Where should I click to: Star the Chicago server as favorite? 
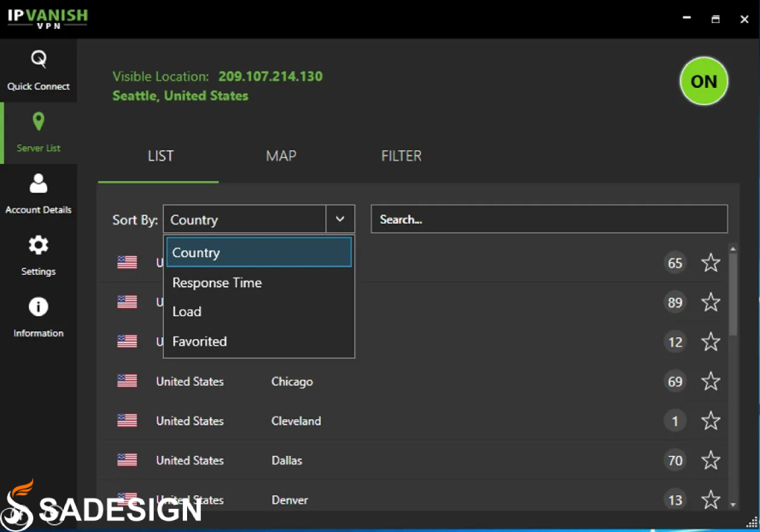coord(710,382)
